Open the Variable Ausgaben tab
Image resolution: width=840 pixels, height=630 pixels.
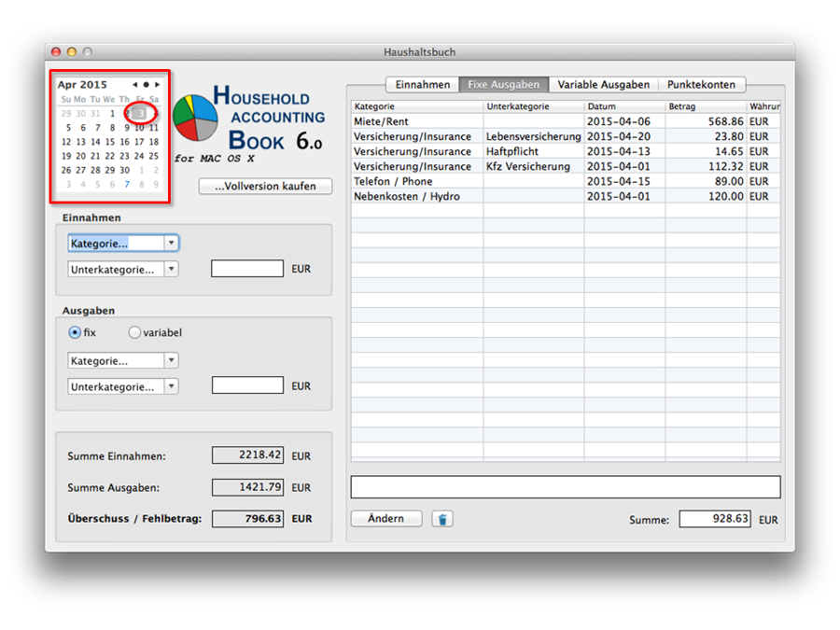click(603, 85)
